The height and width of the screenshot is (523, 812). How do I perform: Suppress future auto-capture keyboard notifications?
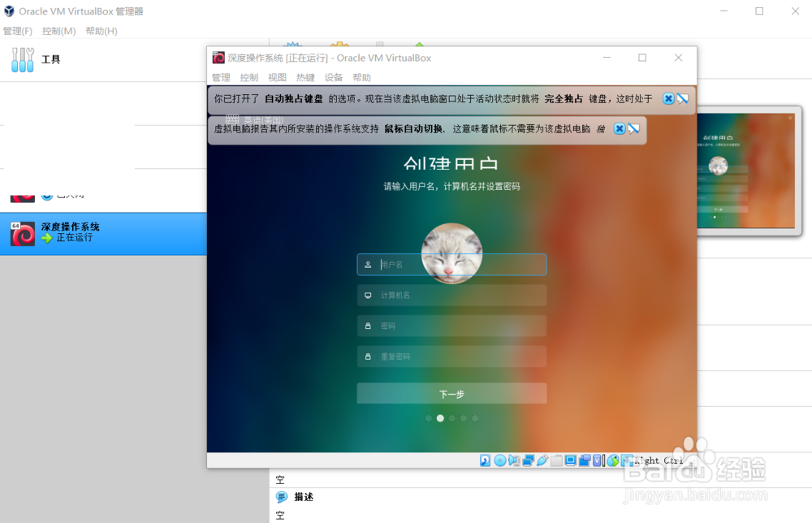pyautogui.click(x=683, y=98)
